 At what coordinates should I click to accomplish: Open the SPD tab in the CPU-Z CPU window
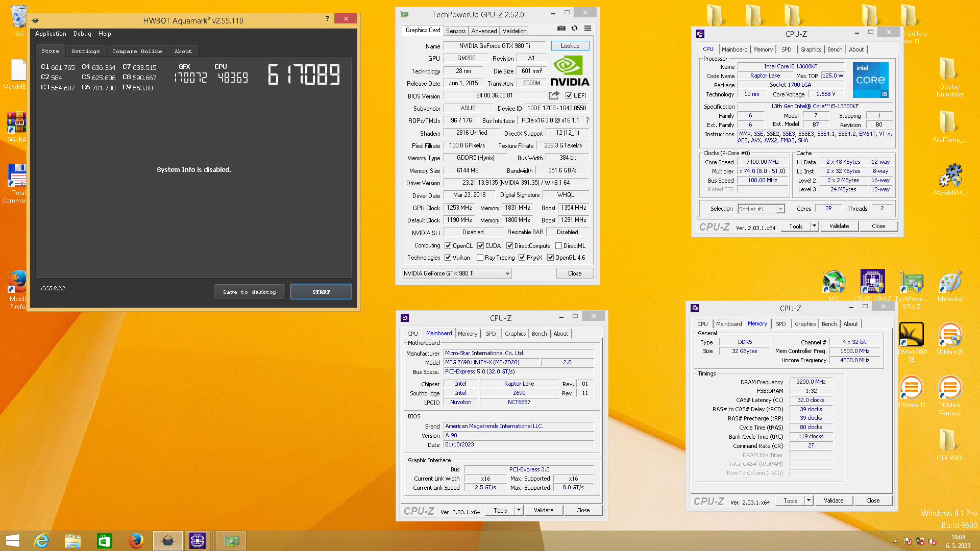[x=786, y=49]
